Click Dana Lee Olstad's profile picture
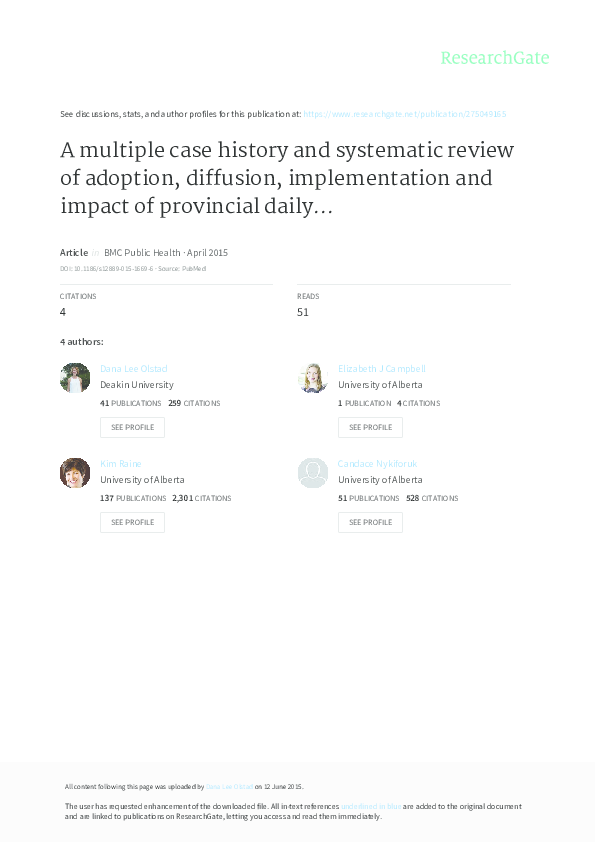The image size is (595, 842). 74,378
